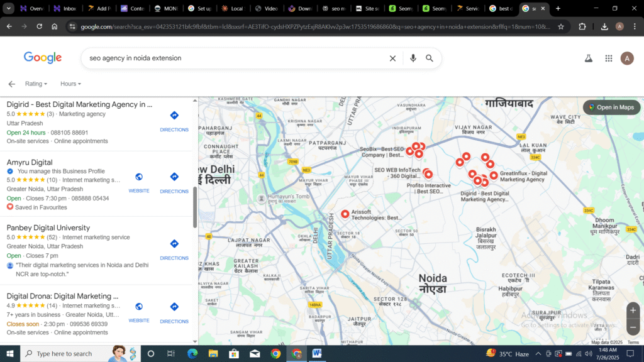Select the GreatInflux Digital Marketing Agency pin

coord(494,176)
